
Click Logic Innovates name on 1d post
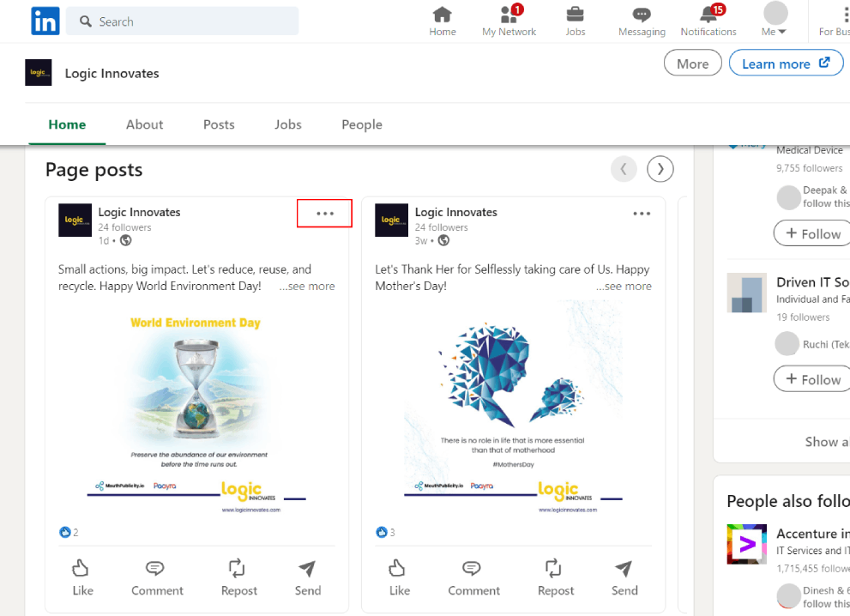click(139, 212)
